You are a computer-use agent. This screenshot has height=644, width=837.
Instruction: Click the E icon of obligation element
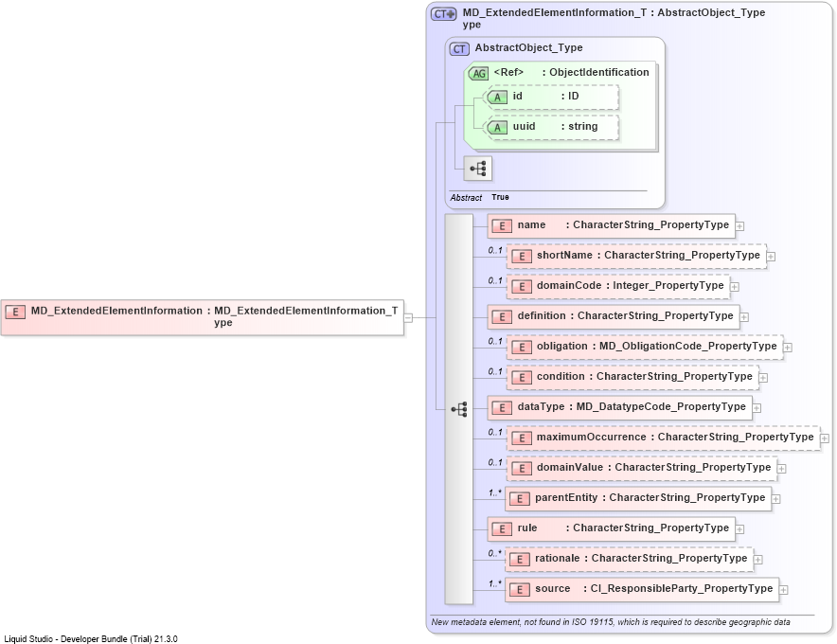[x=521, y=348]
